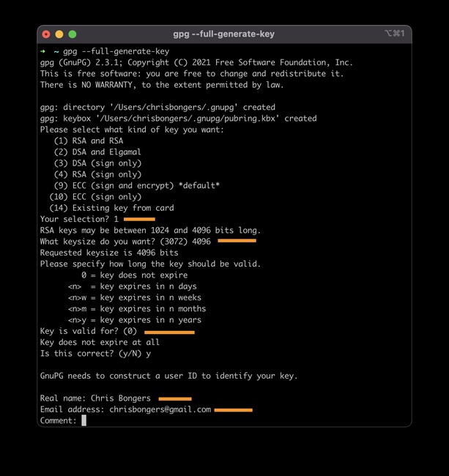Click the green prompt arrow icon
Screen dimensions: 449x476
pyautogui.click(x=42, y=51)
